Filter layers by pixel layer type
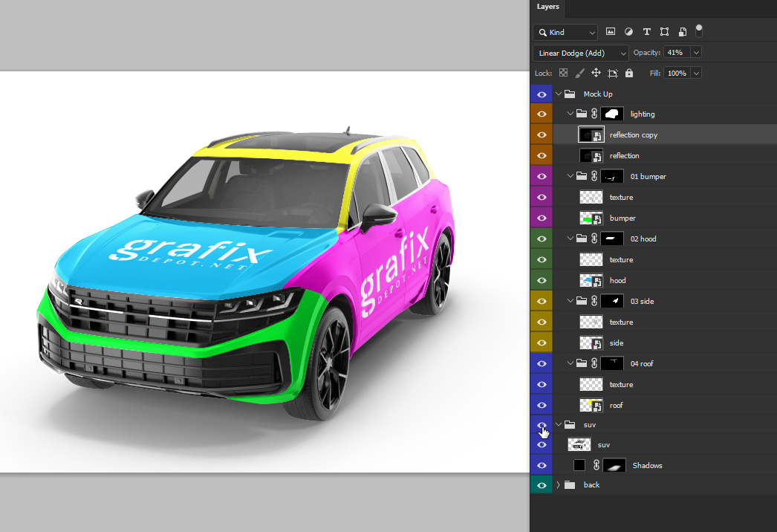 pyautogui.click(x=611, y=32)
